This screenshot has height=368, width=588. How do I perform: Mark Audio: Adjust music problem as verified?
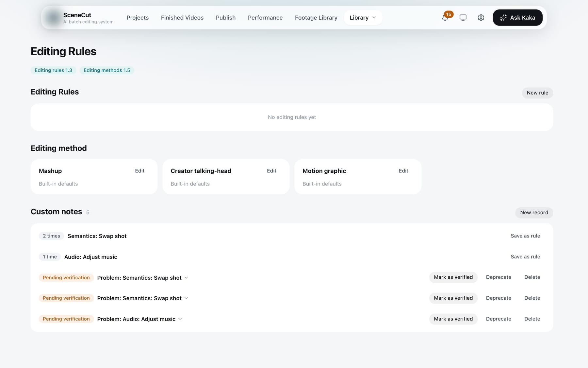(x=453, y=319)
